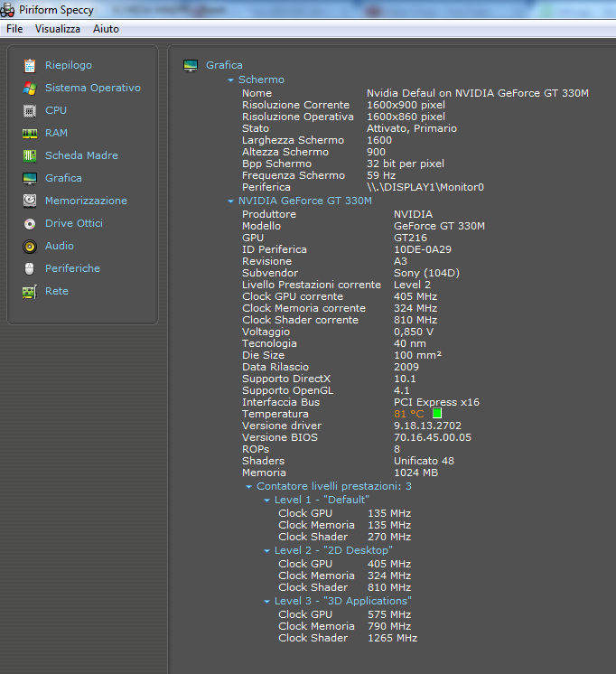
Task: Click the Drive Ottici disc icon
Action: pos(30,223)
